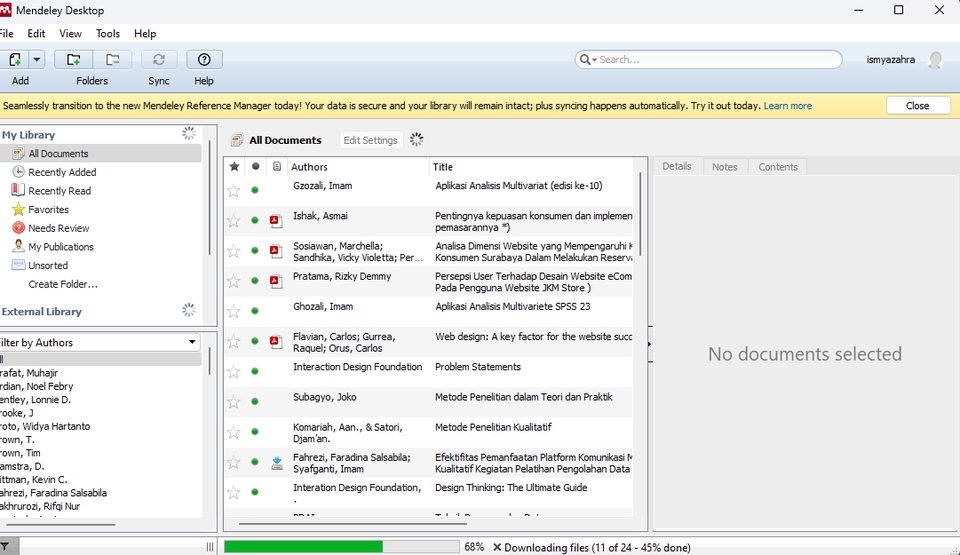Click the document list horizontal scrollbar
The width and height of the screenshot is (960, 555).
(353, 524)
